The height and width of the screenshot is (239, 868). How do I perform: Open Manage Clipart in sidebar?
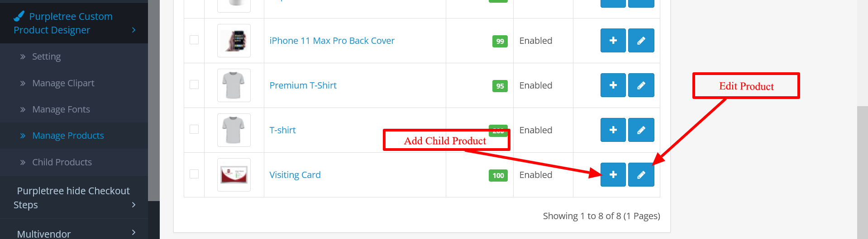(63, 83)
